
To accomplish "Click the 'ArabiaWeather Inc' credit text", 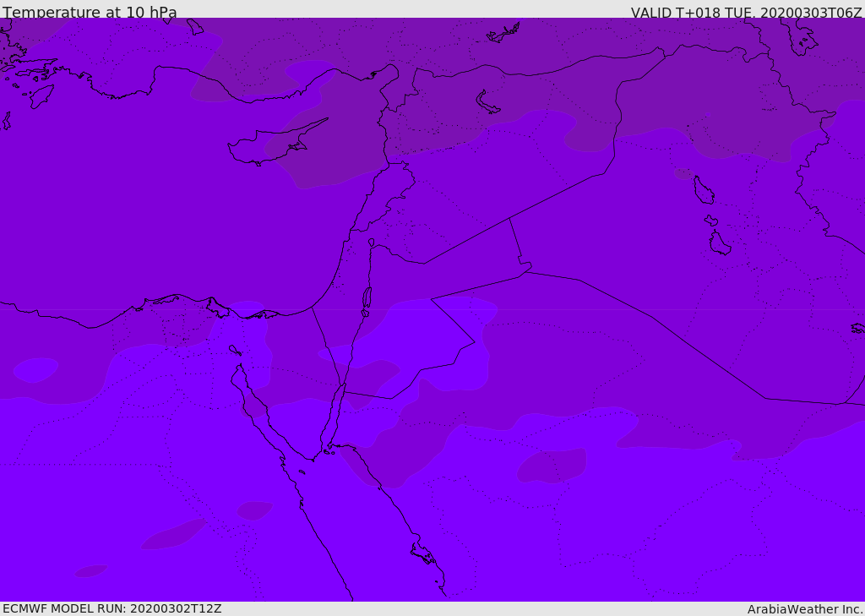I will 804,609.
